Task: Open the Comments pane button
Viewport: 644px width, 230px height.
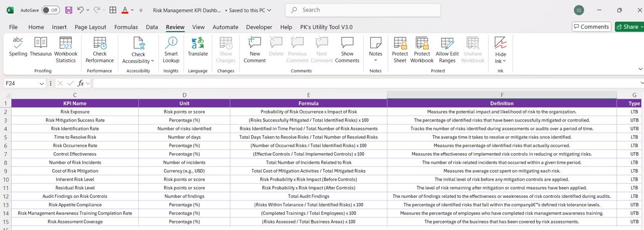Action: coord(592,27)
